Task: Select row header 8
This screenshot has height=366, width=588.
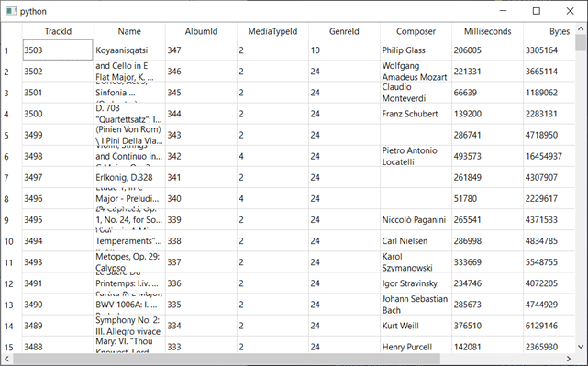Action: [x=12, y=199]
